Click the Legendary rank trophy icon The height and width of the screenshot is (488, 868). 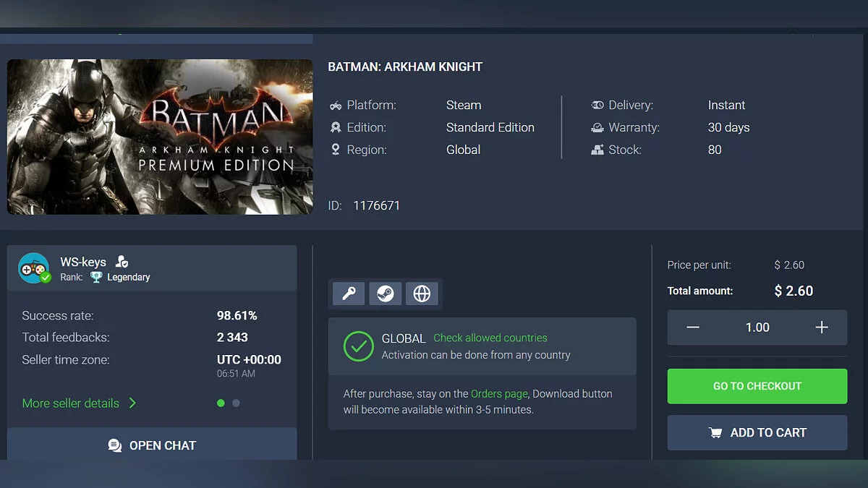pos(96,277)
